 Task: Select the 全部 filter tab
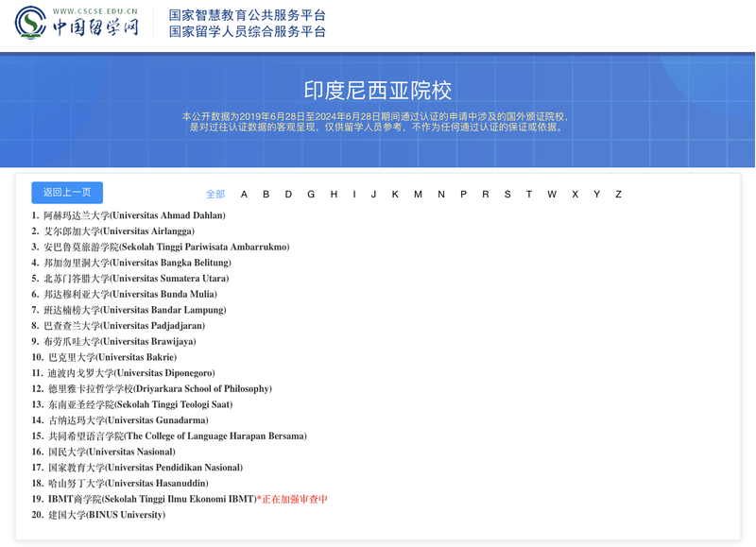[215, 195]
